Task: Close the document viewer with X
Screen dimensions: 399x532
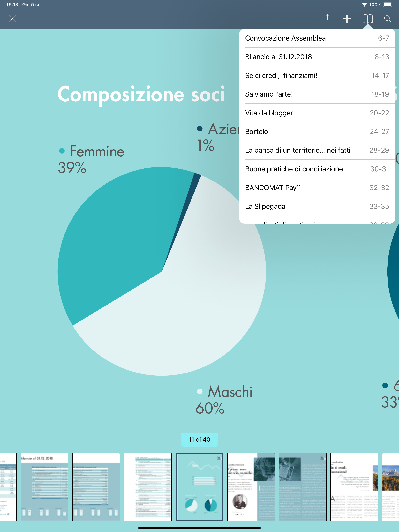Action: (12, 19)
